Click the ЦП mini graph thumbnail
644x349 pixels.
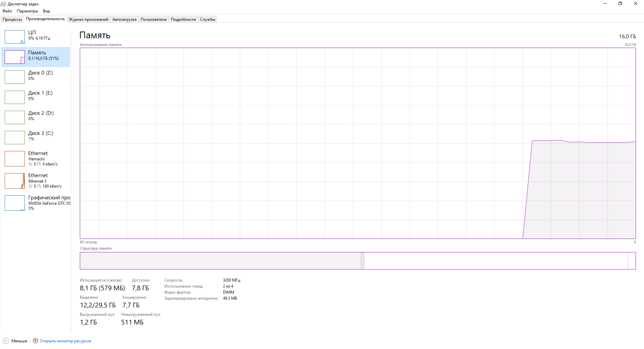coord(15,37)
